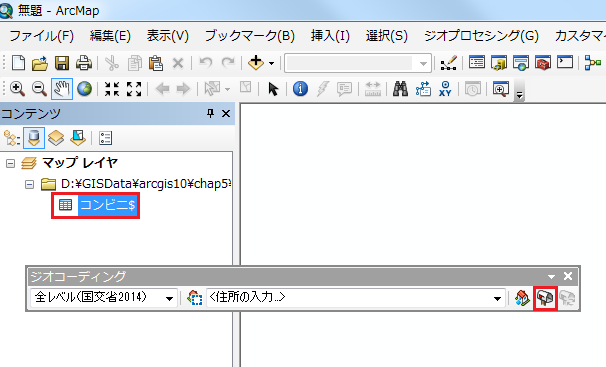Open the 編集(E) menu

pyautogui.click(x=110, y=36)
